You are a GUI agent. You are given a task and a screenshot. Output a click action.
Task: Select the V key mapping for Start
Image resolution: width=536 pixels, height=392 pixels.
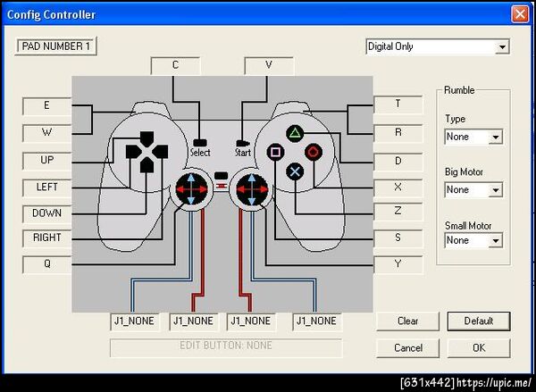[x=269, y=65]
